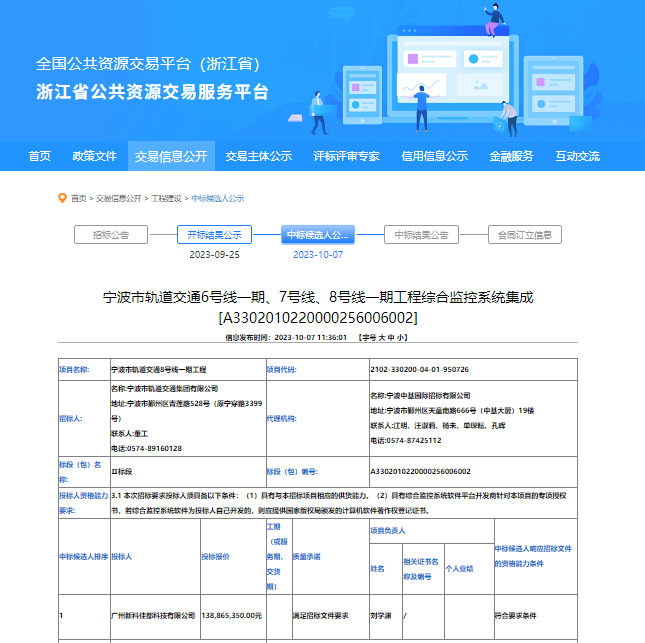Screen dimensions: 645x643
Task: Open the 政策文件 menu item
Action: click(94, 156)
